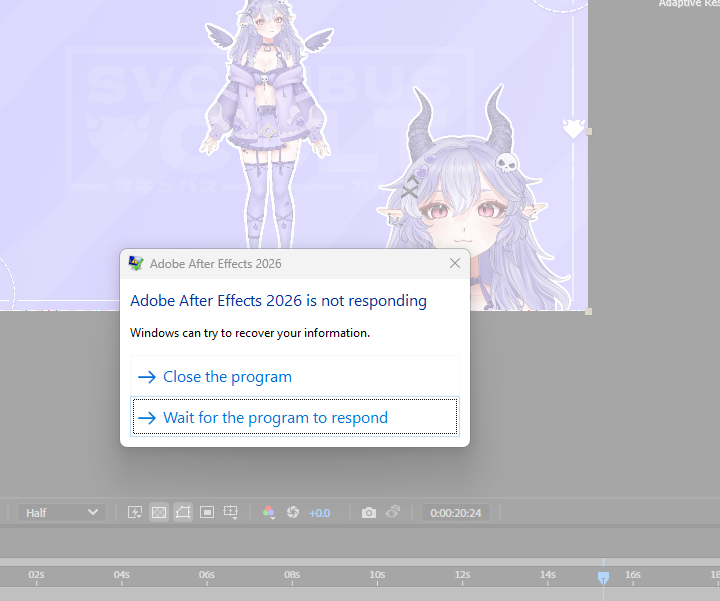Close the not responding dialog
The height and width of the screenshot is (601, 720).
(x=455, y=263)
